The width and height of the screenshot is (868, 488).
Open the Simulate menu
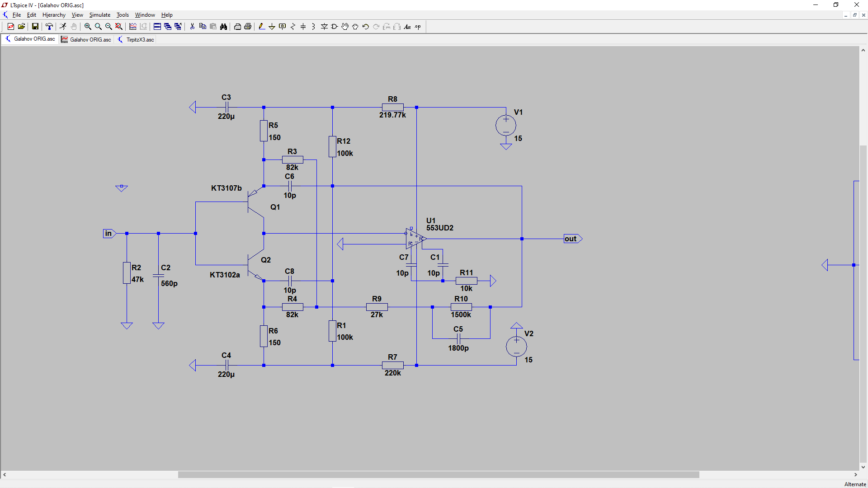pos(99,15)
